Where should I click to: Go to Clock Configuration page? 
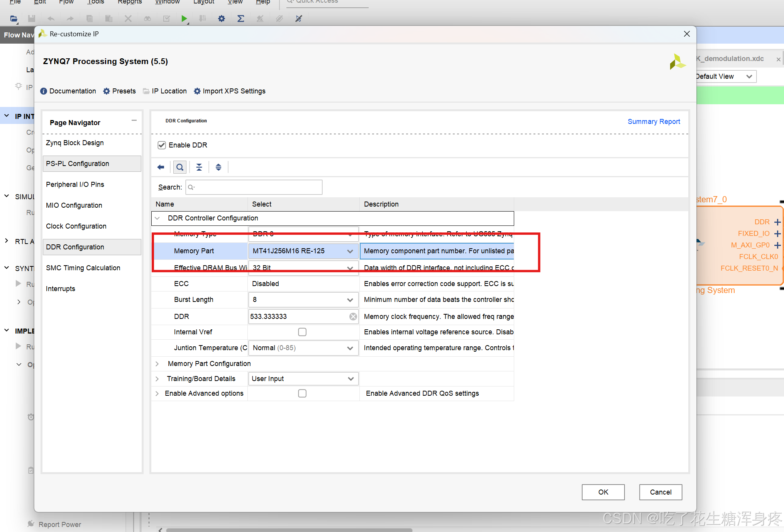[x=92, y=226]
